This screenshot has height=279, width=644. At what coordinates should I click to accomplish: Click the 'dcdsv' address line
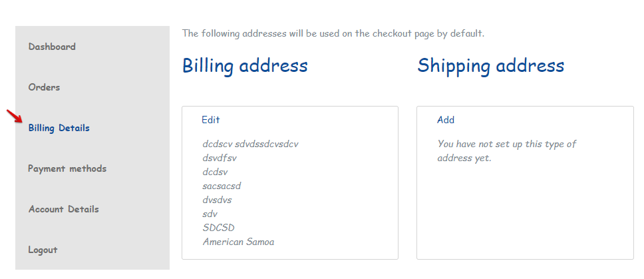pos(215,172)
